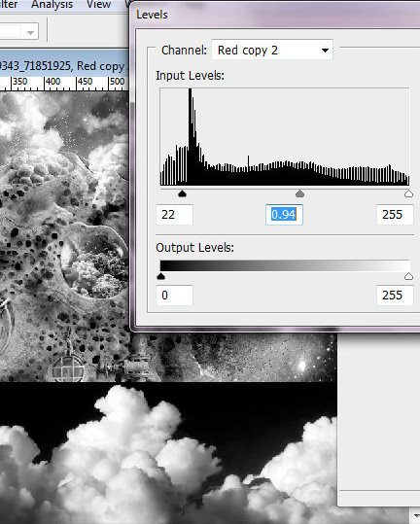
Task: Click the gray midtone input slider handle
Action: click(300, 193)
